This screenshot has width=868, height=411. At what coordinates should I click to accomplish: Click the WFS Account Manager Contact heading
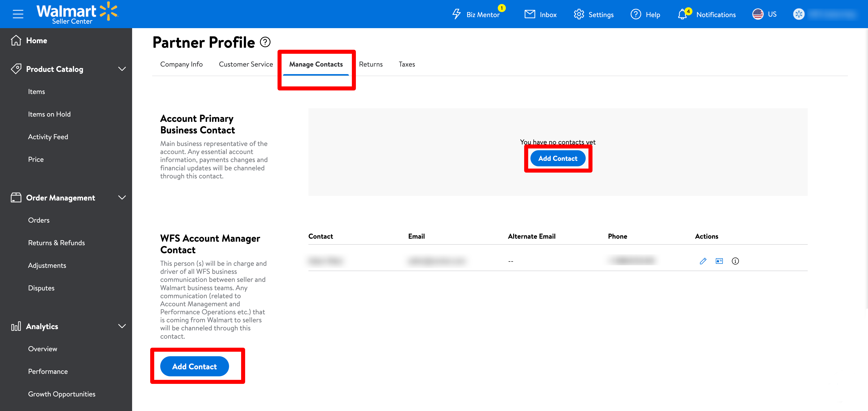click(210, 244)
